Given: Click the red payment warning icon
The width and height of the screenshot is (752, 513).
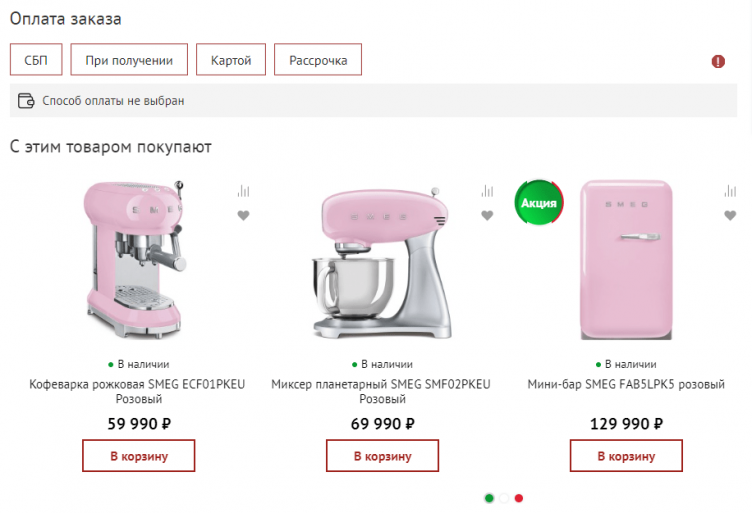Looking at the screenshot, I should tap(718, 61).
